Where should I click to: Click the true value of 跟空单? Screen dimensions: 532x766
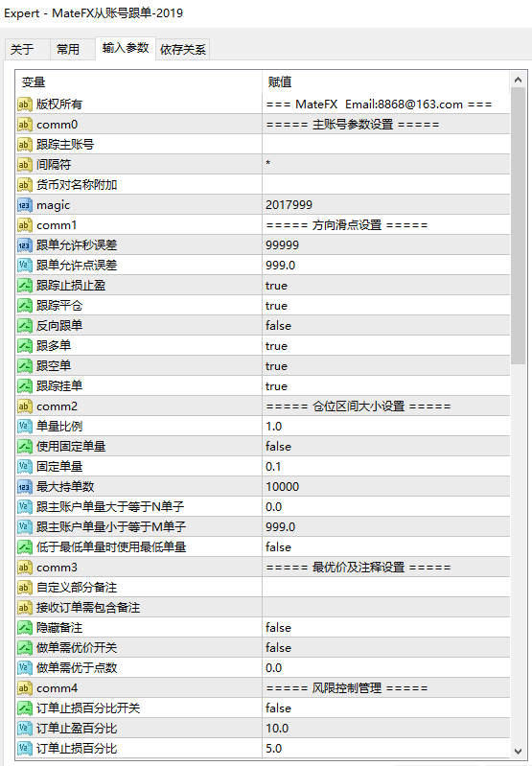pyautogui.click(x=276, y=366)
